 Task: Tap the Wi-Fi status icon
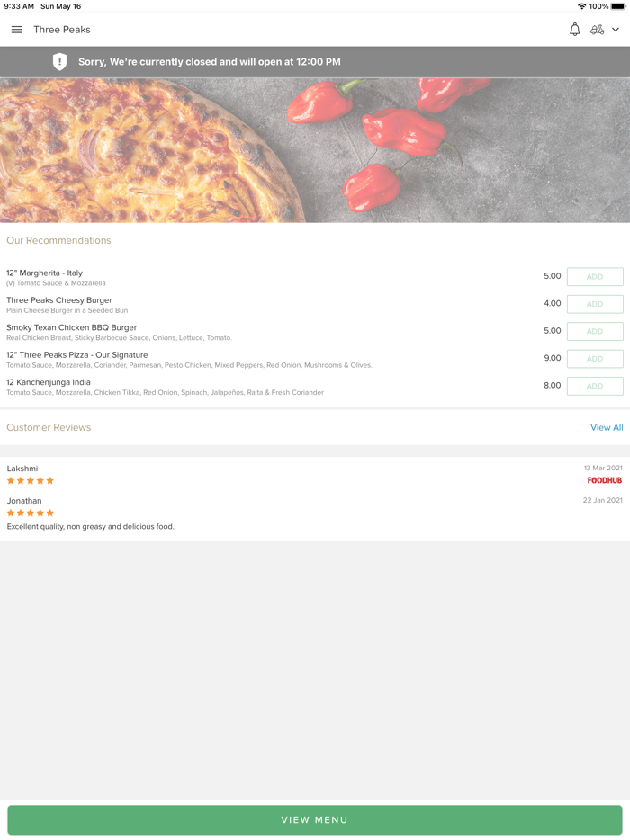coord(581,6)
